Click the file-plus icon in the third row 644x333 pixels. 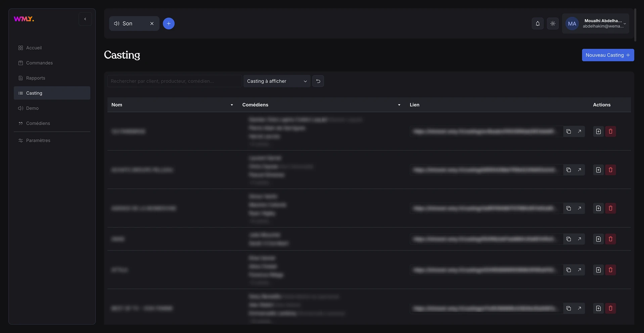pos(598,208)
